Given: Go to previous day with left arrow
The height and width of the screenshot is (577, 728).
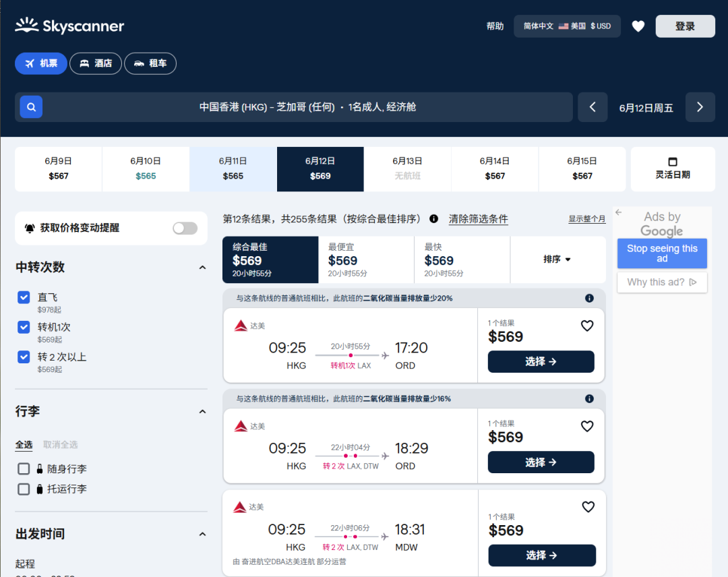Looking at the screenshot, I should (593, 107).
